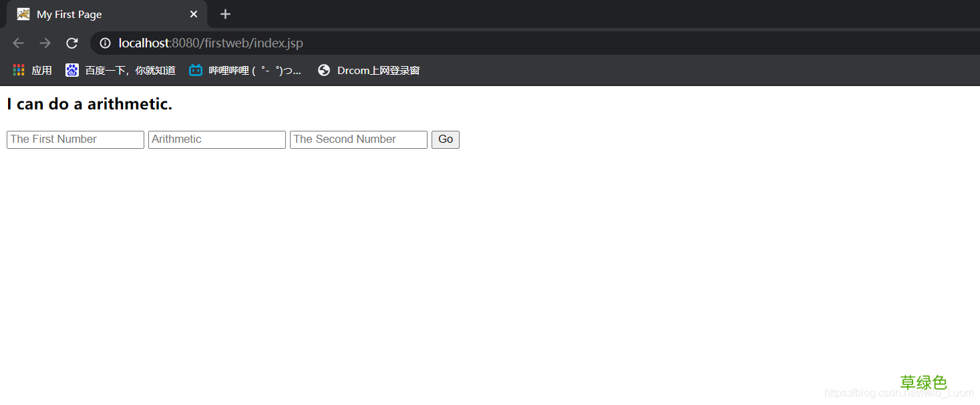Screen dimensions: 980x405
Task: Click the Tomcat favicon on the tab
Action: point(23,14)
